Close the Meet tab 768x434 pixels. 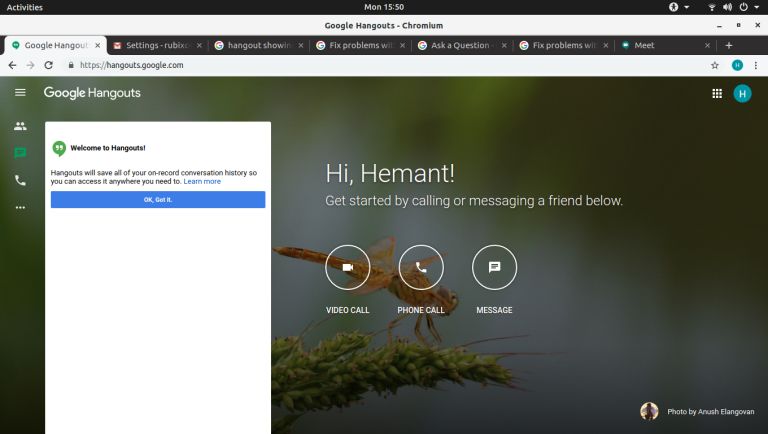(707, 45)
